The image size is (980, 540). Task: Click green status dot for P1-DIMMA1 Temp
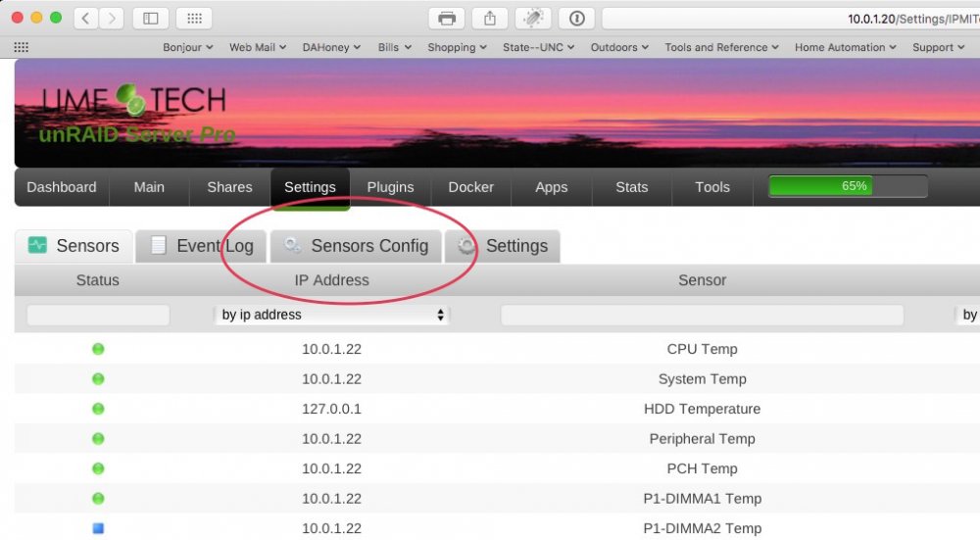pos(98,499)
